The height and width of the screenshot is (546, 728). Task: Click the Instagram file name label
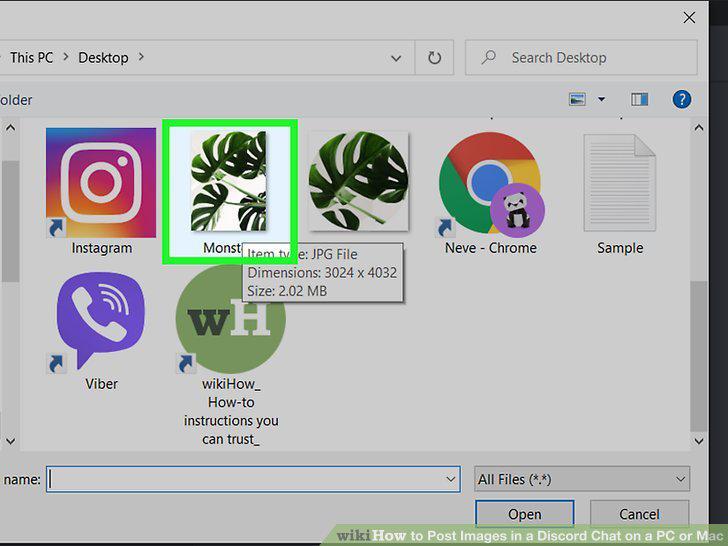point(102,248)
